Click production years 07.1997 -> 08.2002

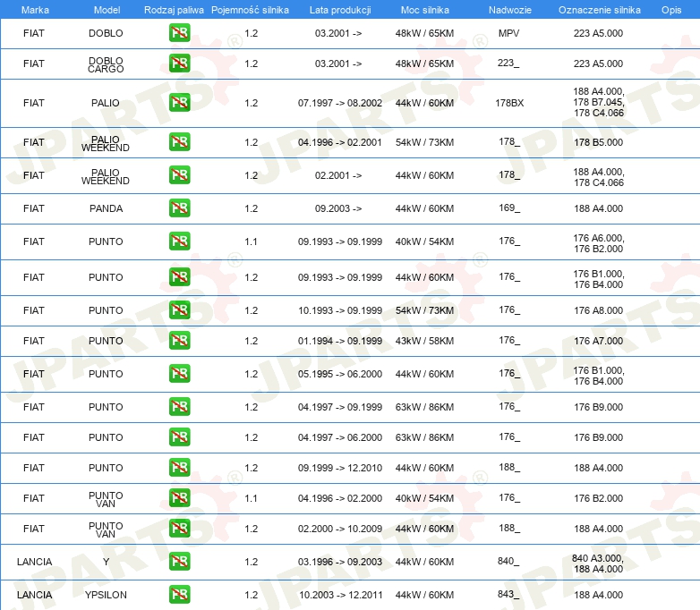[x=340, y=103]
